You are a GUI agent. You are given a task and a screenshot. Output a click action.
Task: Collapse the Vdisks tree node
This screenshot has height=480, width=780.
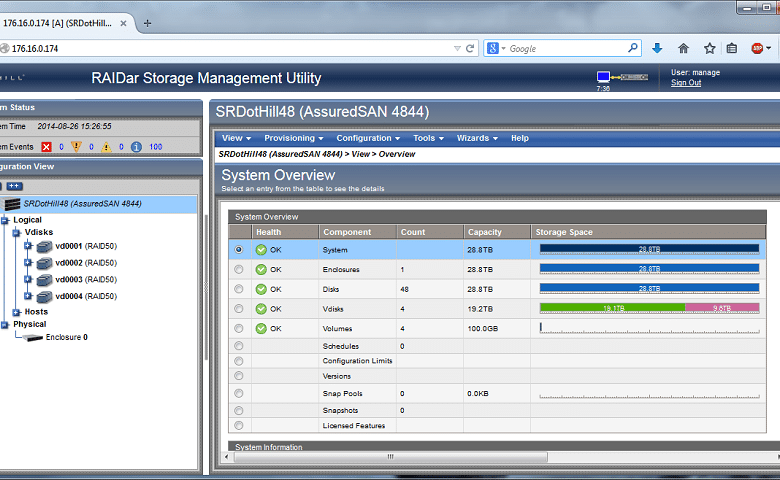16,232
